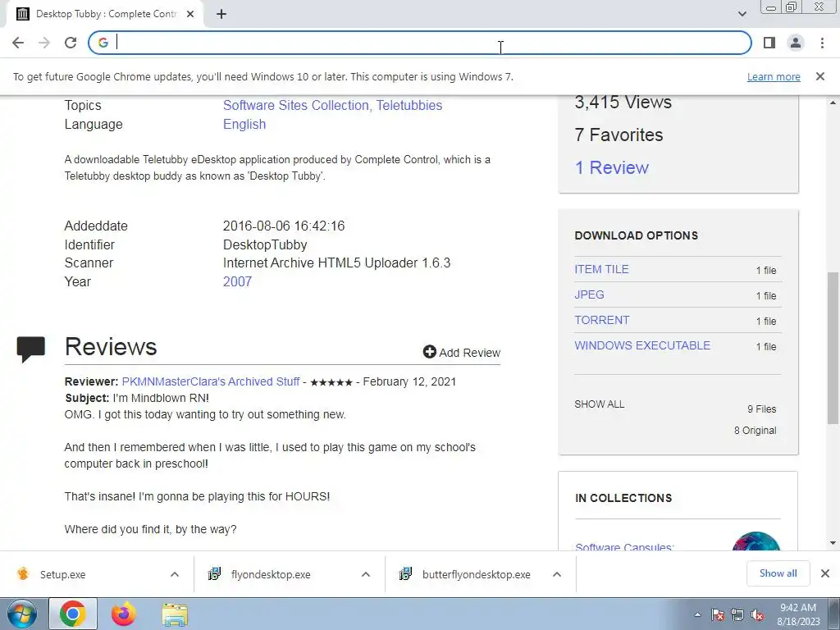Click the network tray icon
The width and height of the screenshot is (840, 630).
(x=737, y=614)
